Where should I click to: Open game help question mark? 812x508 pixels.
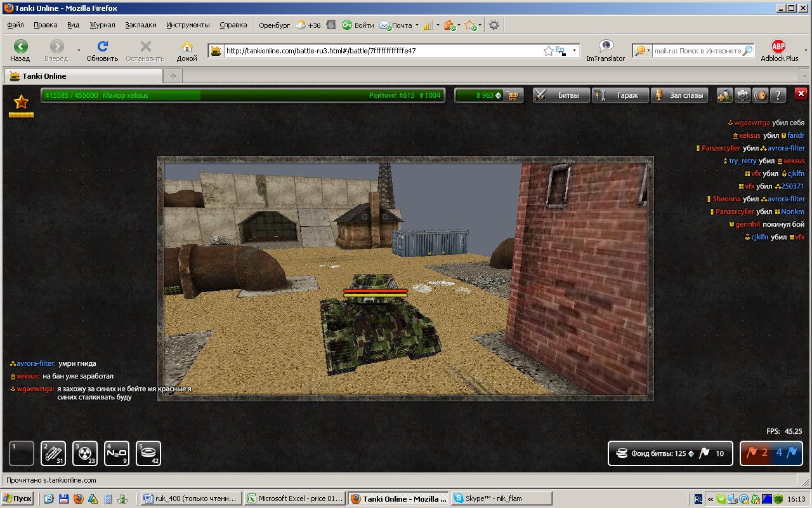(x=778, y=95)
